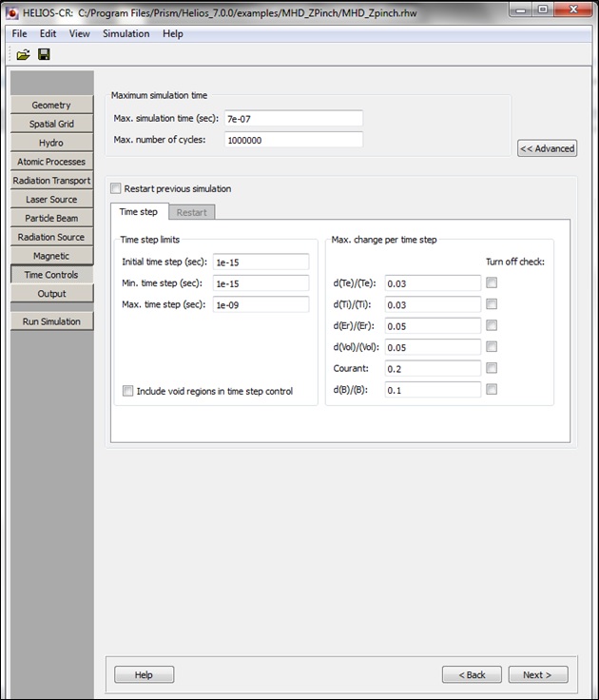Open the File menu
Screen dimensions: 599x700
coord(19,33)
